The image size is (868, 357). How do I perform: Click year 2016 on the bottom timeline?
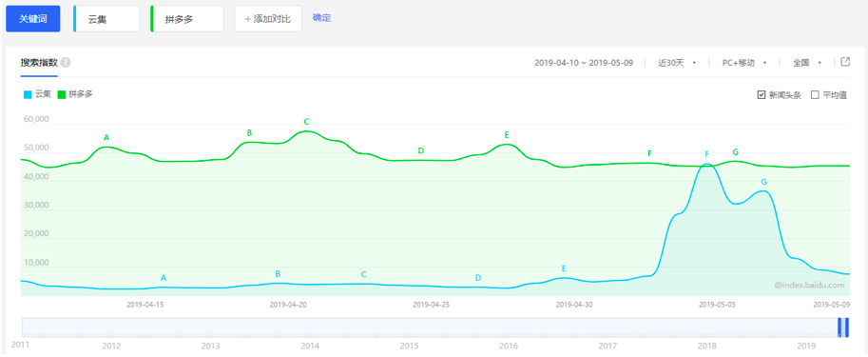(x=508, y=346)
